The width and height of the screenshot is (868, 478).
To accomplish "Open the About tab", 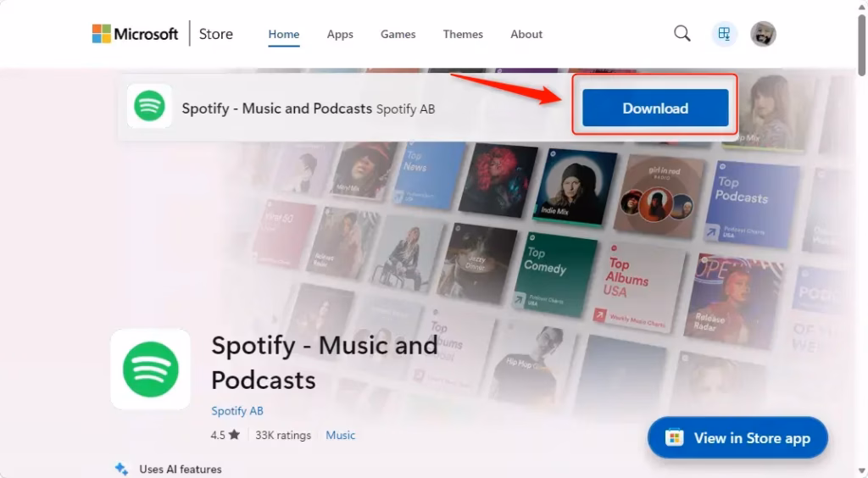I will (526, 34).
